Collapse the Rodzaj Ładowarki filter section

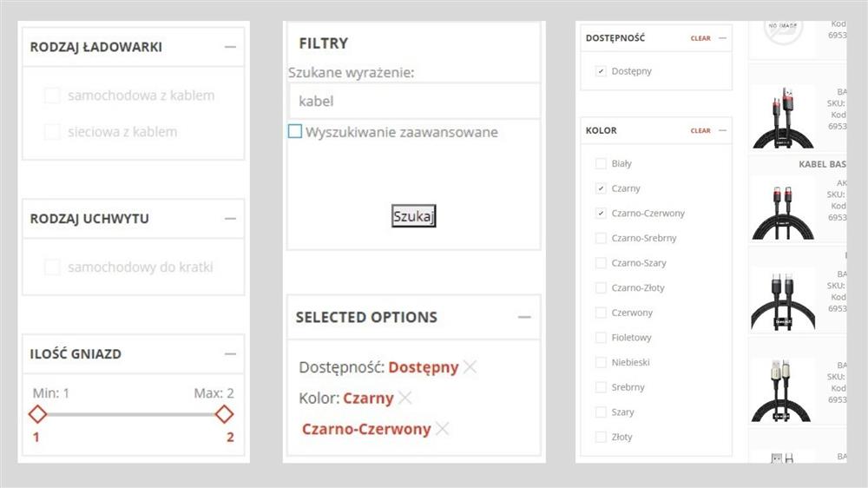230,47
